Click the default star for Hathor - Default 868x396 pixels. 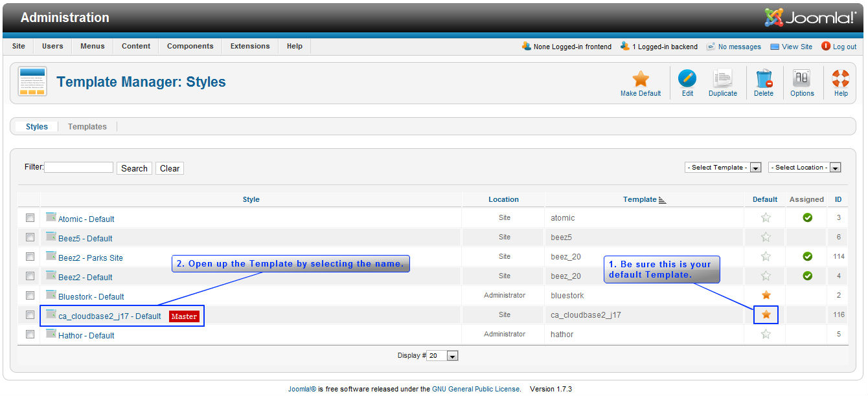[766, 335]
